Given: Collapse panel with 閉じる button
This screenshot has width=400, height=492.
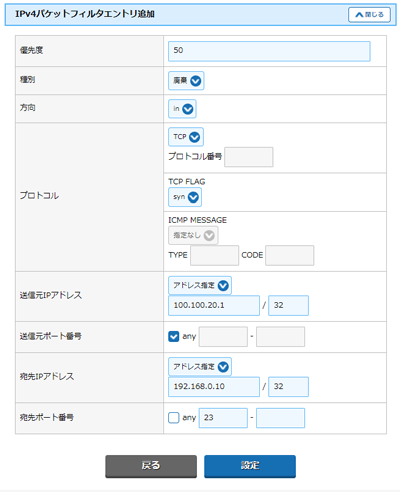Looking at the screenshot, I should tap(369, 15).
